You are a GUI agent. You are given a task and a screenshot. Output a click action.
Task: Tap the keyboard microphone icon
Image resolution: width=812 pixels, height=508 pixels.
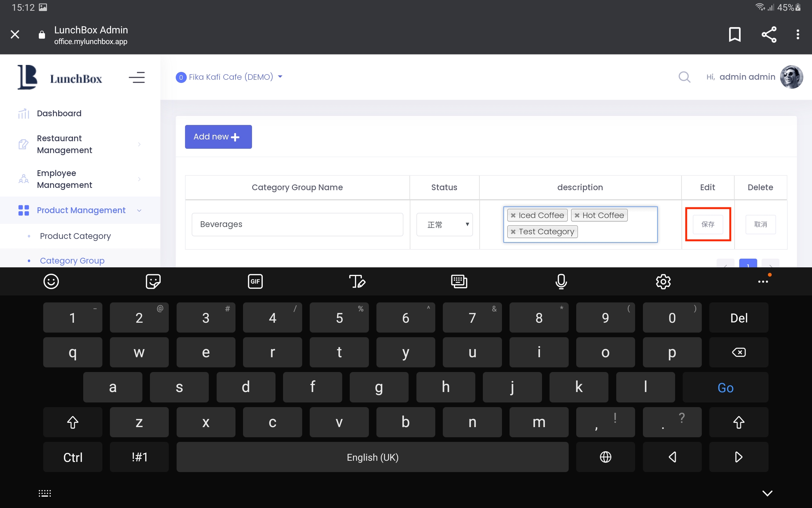(561, 281)
